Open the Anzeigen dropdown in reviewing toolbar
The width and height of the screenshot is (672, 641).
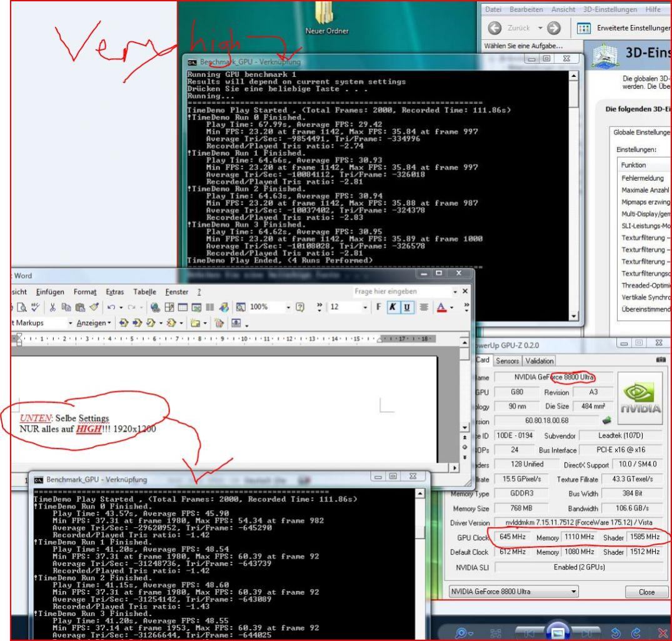point(94,323)
